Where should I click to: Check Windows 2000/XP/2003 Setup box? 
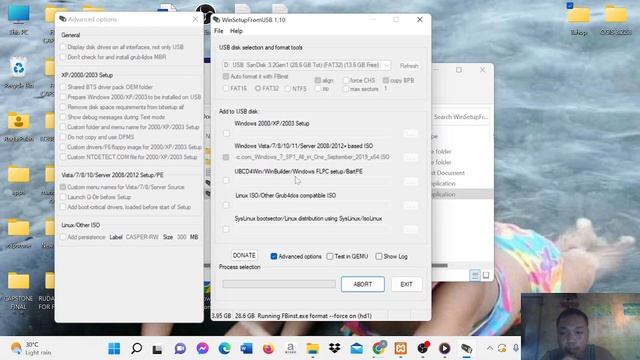[x=226, y=133]
